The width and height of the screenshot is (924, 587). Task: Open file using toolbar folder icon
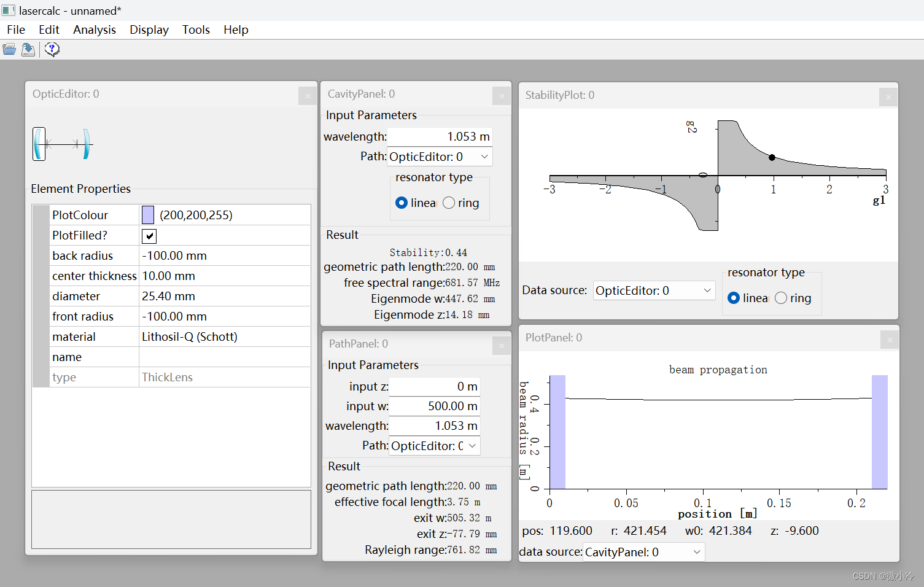(x=9, y=50)
